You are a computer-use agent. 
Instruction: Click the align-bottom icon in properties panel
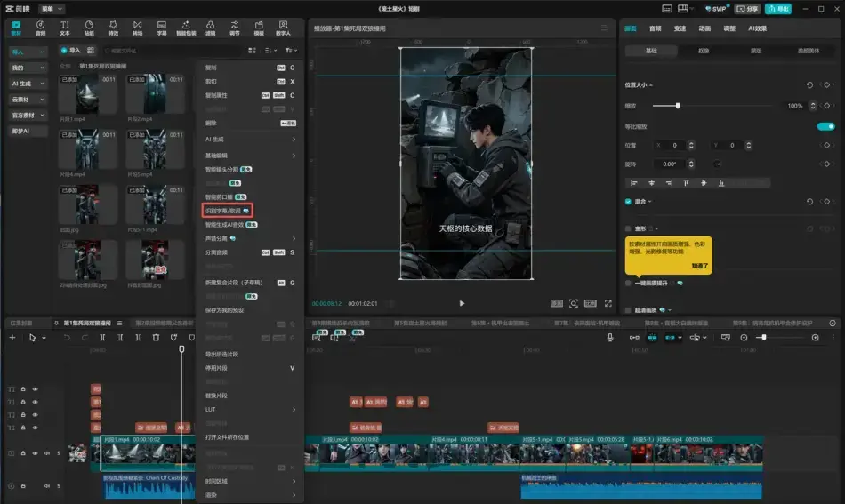[721, 183]
